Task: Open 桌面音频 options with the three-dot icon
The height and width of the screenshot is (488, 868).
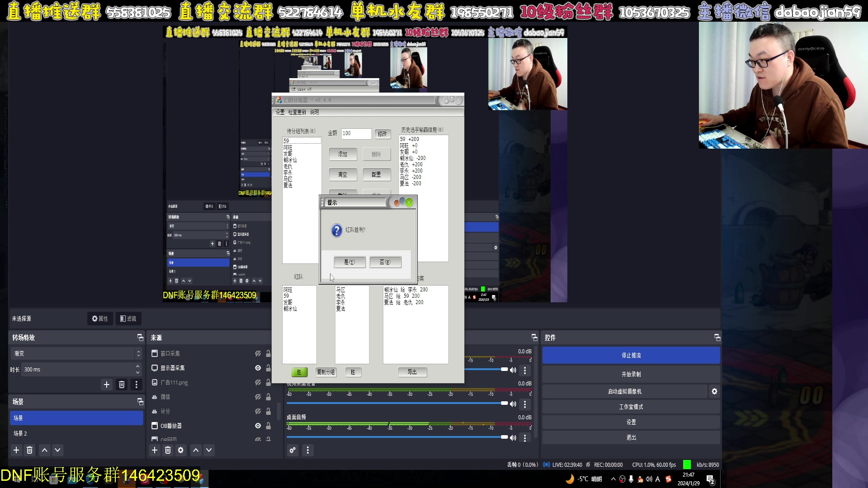Action: pyautogui.click(x=524, y=438)
